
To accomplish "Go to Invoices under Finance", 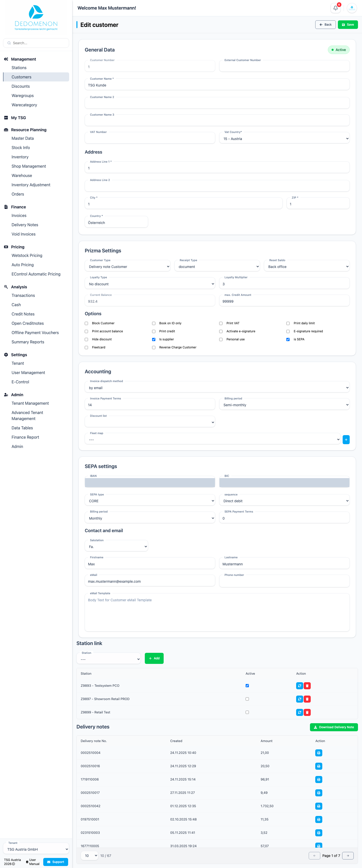I will (x=19, y=216).
